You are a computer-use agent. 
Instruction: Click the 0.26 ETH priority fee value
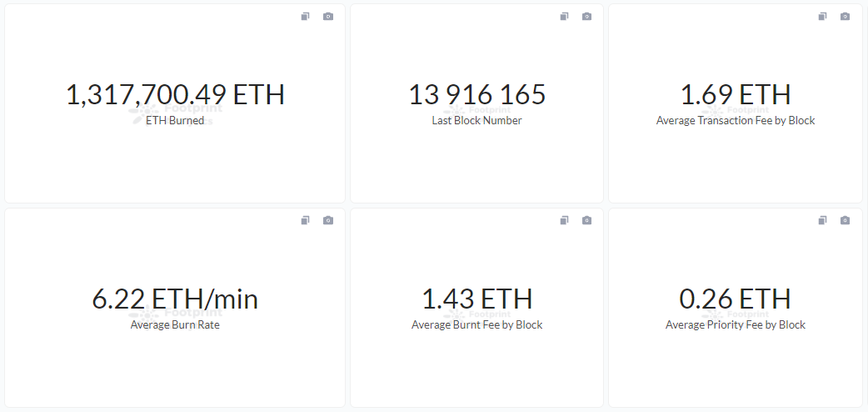pos(736,299)
